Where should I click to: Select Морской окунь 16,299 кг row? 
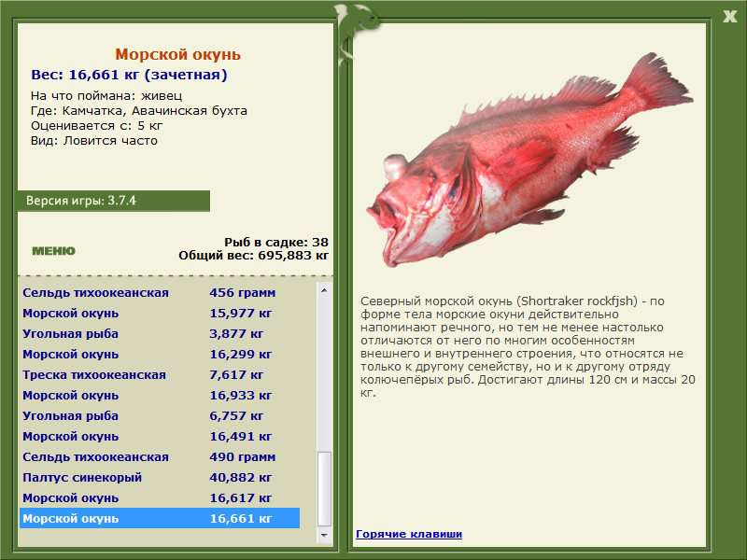[160, 354]
